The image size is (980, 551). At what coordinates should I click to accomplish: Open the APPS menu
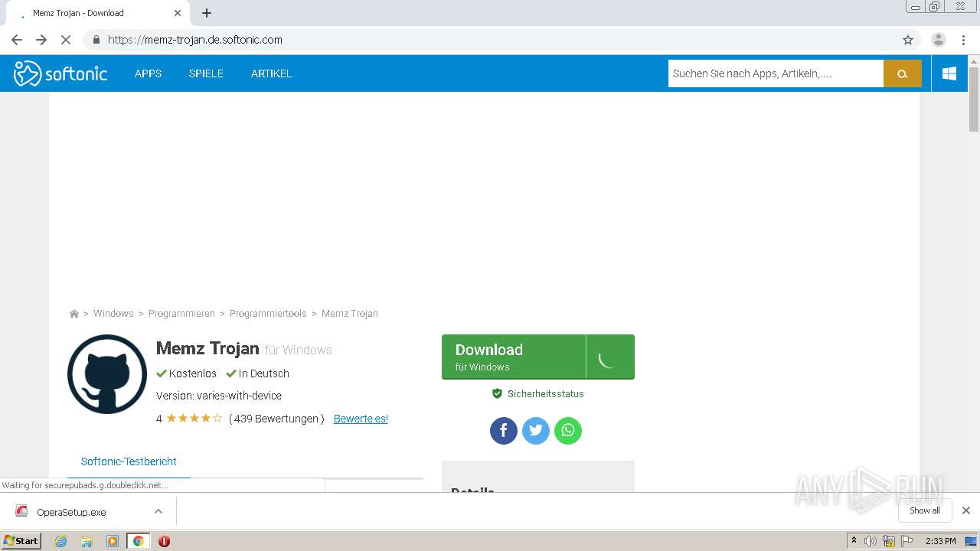pyautogui.click(x=148, y=73)
